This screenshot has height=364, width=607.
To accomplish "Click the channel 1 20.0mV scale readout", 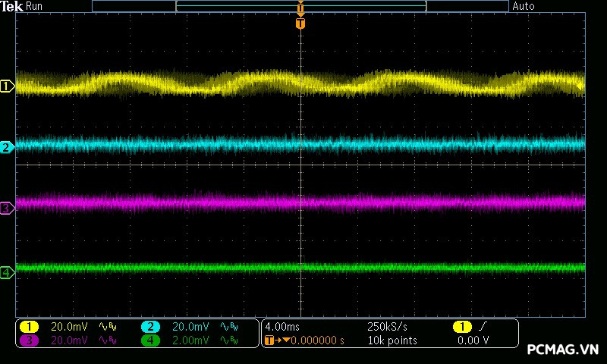I will pos(68,327).
